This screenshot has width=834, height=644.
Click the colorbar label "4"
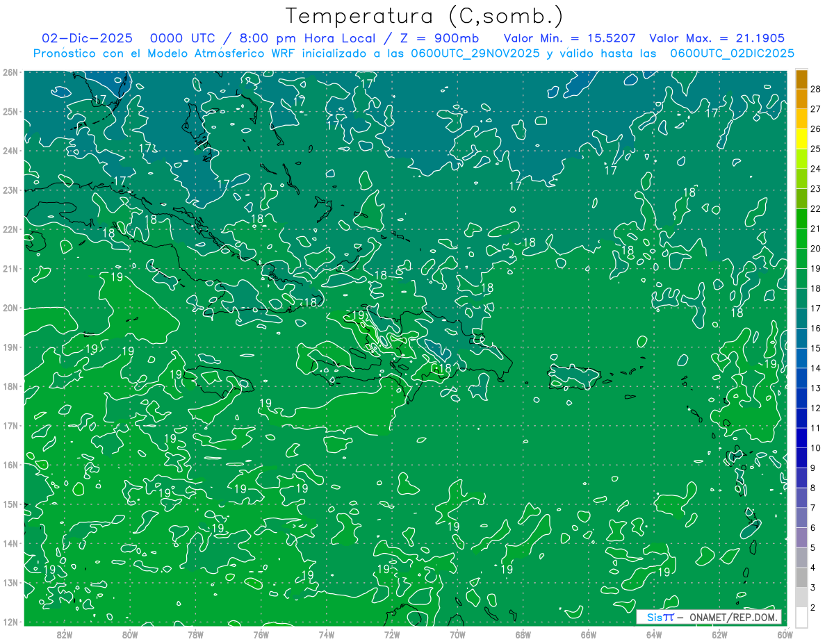[x=813, y=567]
